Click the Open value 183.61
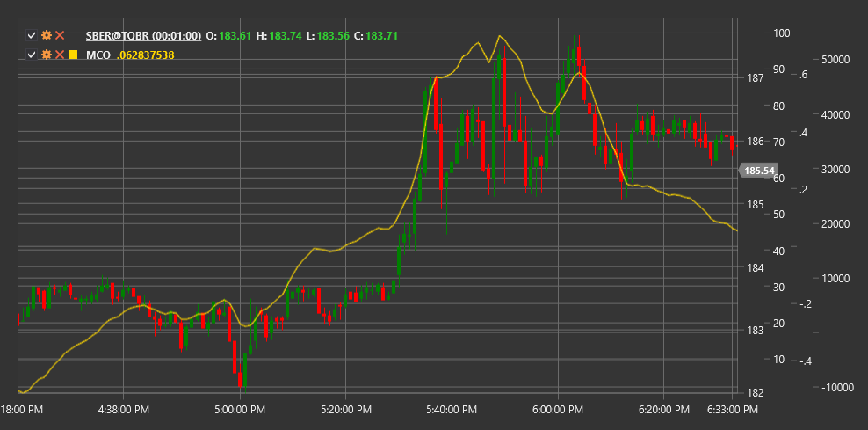This screenshot has width=868, height=430. tap(235, 36)
